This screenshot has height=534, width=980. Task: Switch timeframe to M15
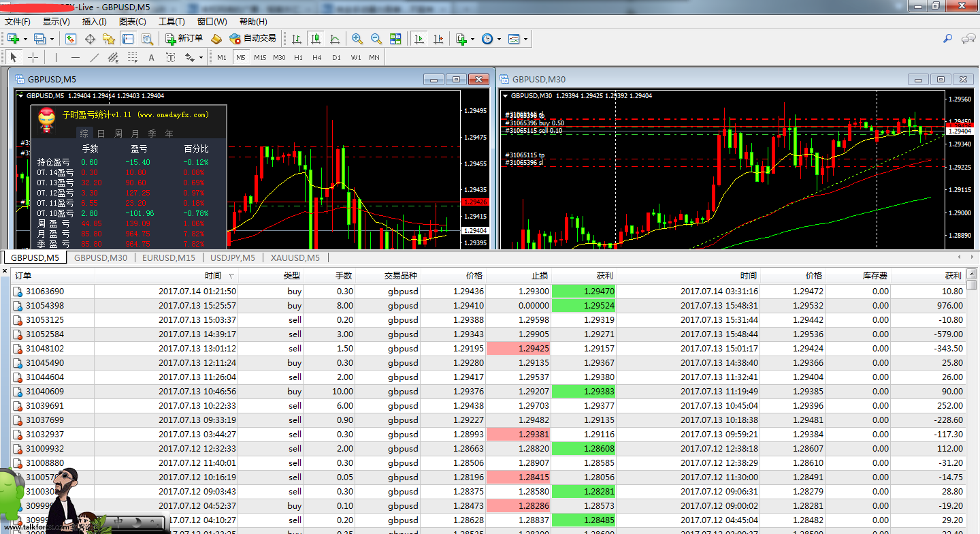260,58
